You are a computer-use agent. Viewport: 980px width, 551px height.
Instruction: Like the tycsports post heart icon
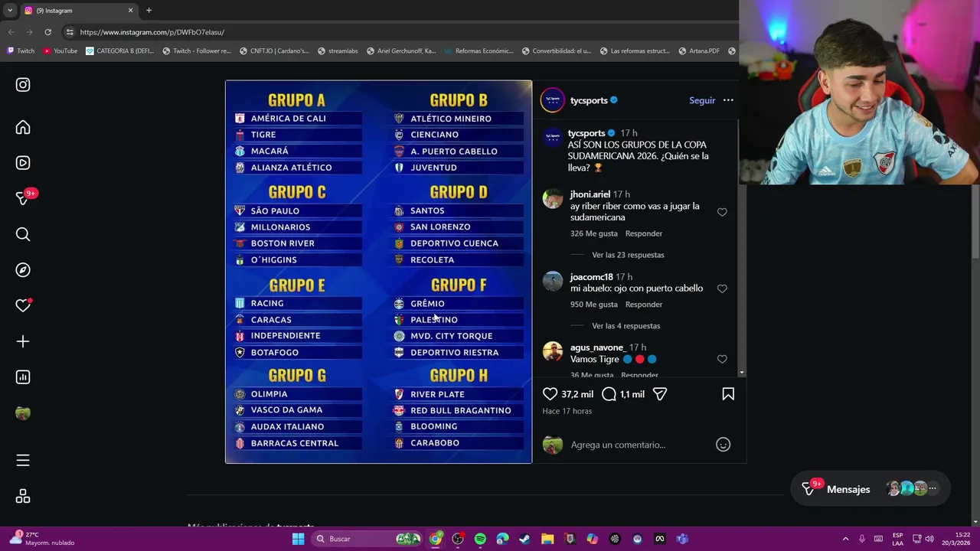[x=550, y=394]
